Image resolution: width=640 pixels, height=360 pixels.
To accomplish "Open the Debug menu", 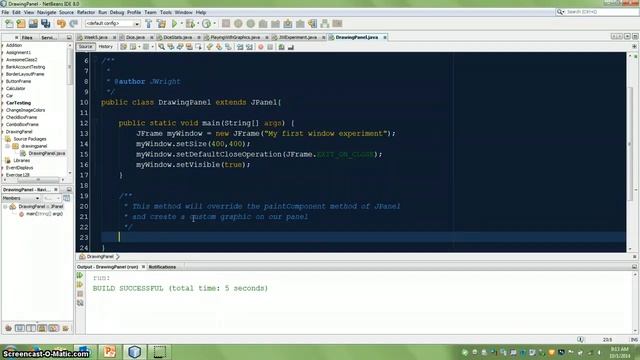I will (x=117, y=13).
